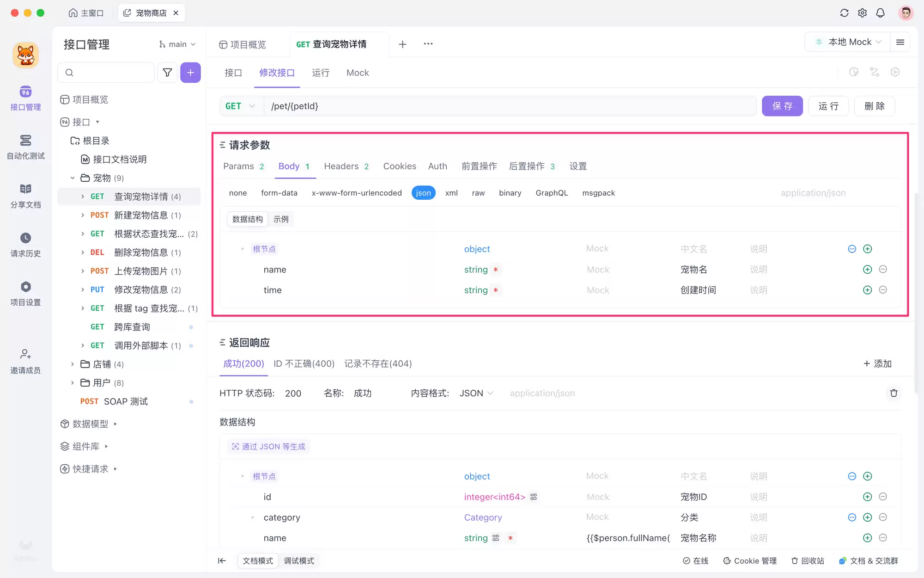This screenshot has height=578, width=924.
Task: Open the 自动化测试 sidebar section
Action: pos(25,147)
